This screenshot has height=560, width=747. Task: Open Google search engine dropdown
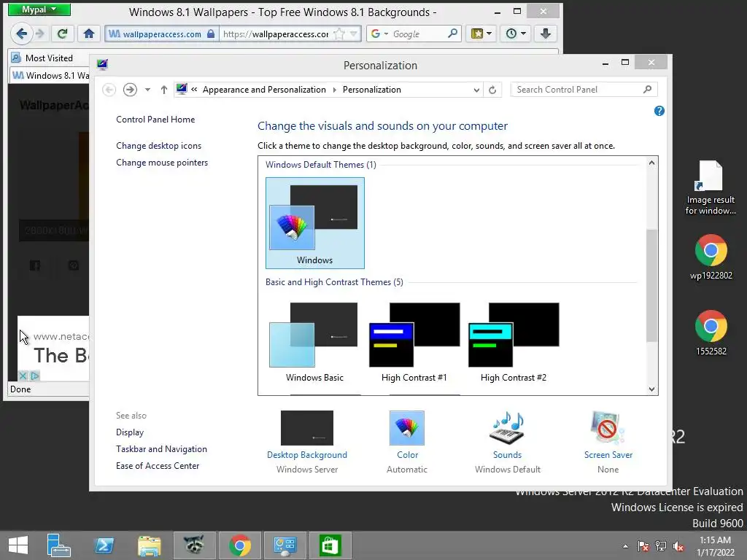[379, 34]
